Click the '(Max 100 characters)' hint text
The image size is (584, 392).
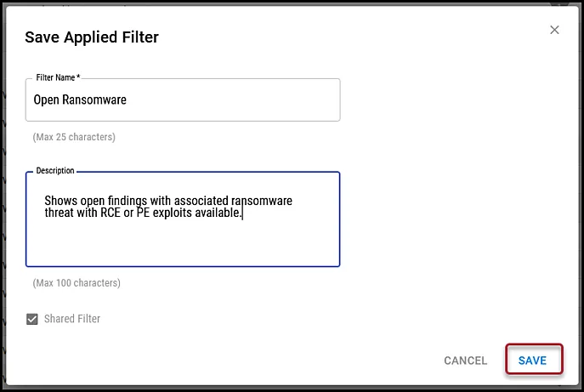77,283
